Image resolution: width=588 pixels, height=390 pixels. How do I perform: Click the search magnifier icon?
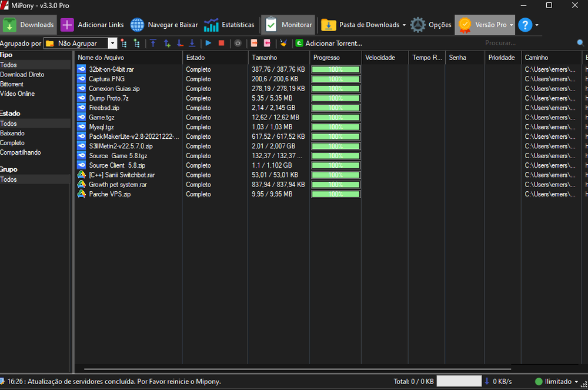point(580,43)
